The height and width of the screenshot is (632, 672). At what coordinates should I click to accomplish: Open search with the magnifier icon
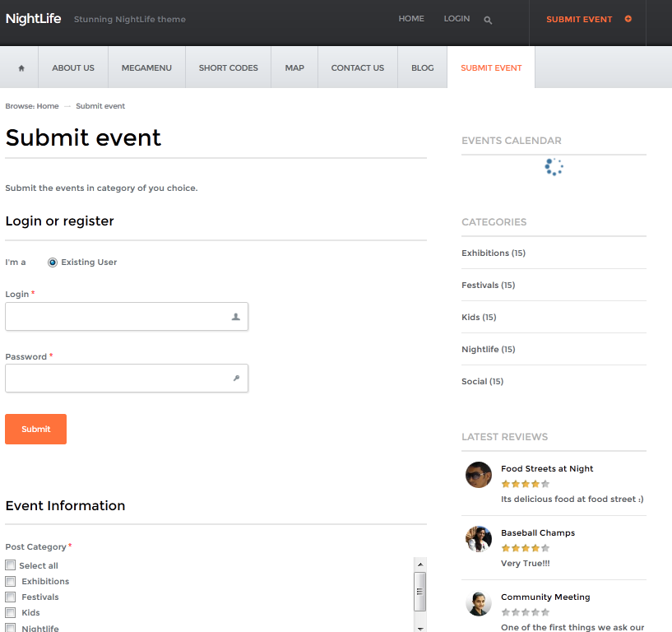488,20
